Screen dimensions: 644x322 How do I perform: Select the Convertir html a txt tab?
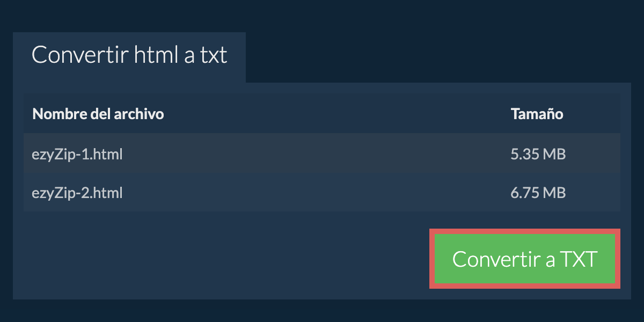point(129,56)
